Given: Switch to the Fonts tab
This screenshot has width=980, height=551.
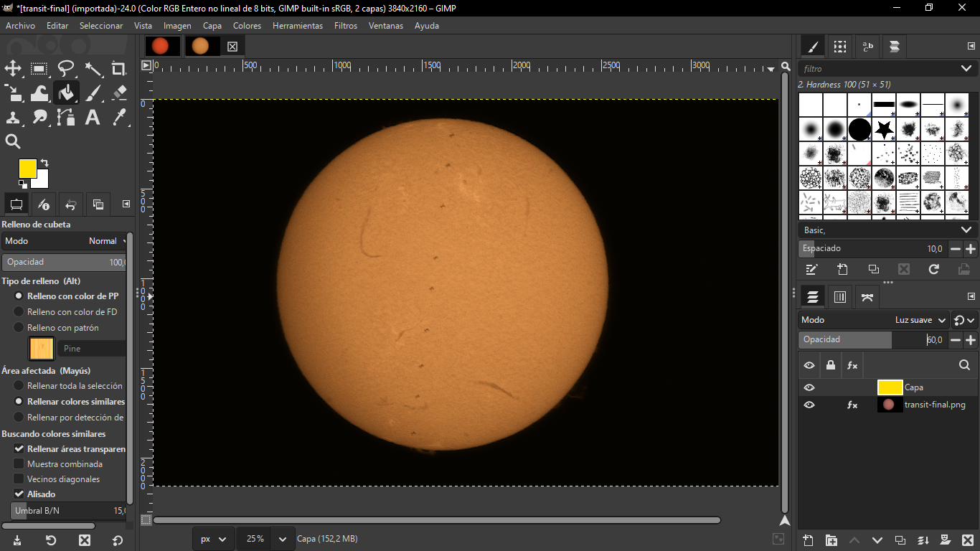Looking at the screenshot, I should pos(867,47).
